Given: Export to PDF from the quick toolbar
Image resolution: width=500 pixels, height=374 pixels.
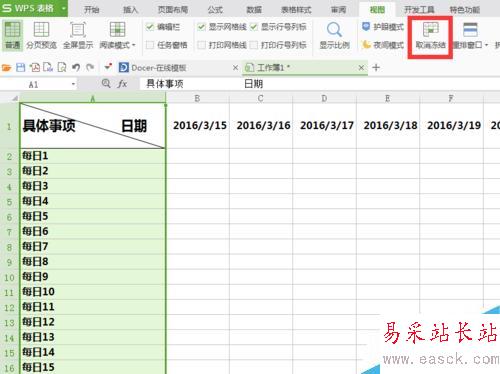Looking at the screenshot, I should [35, 68].
